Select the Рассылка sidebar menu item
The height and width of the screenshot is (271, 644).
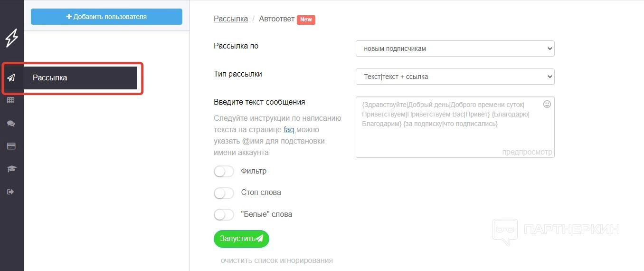(x=81, y=78)
